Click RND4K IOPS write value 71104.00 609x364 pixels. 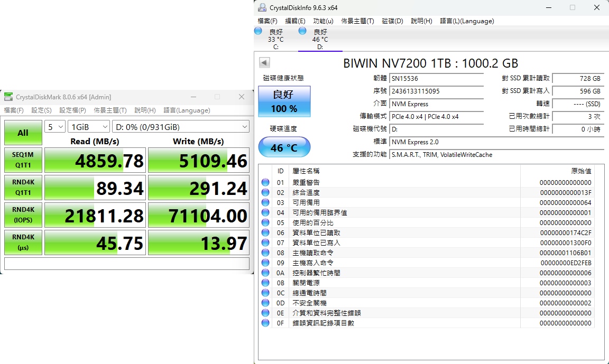point(199,215)
